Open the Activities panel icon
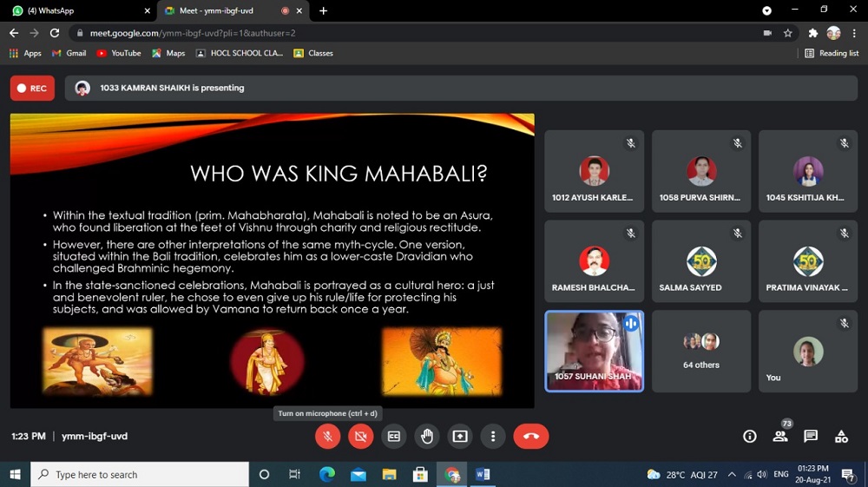 841,437
